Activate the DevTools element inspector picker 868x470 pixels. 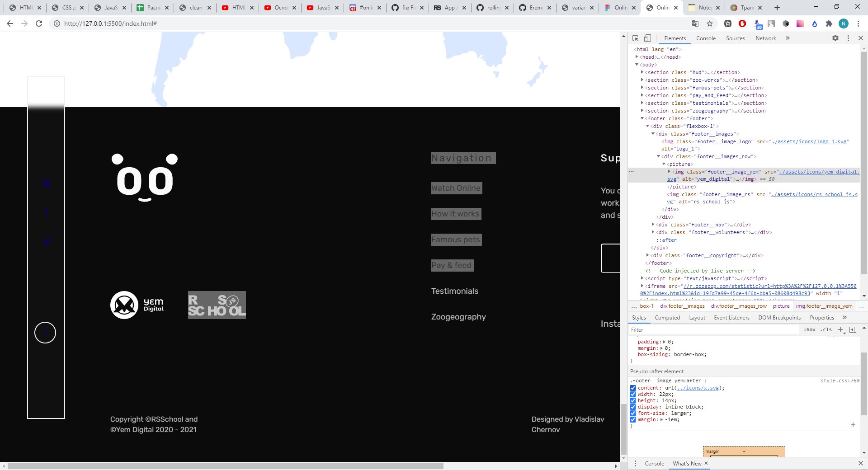point(635,38)
